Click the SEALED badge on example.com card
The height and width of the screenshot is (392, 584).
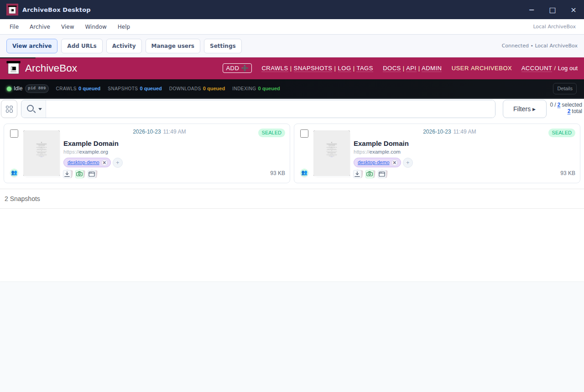tap(562, 133)
